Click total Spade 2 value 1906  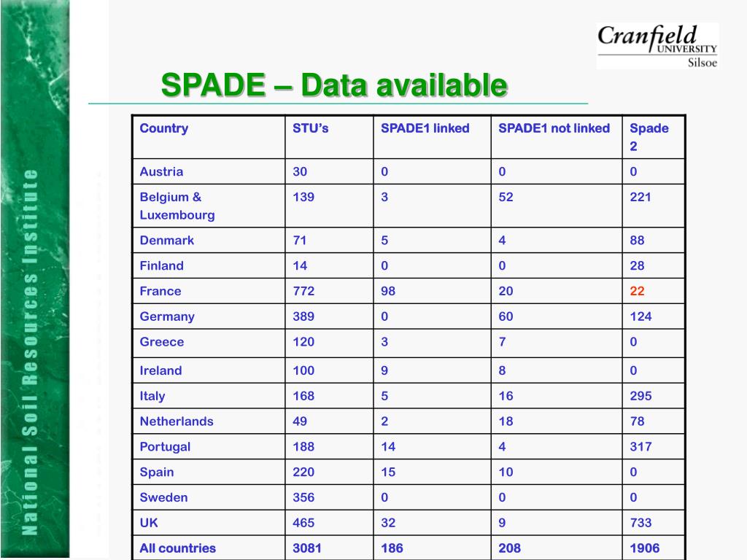click(x=645, y=548)
